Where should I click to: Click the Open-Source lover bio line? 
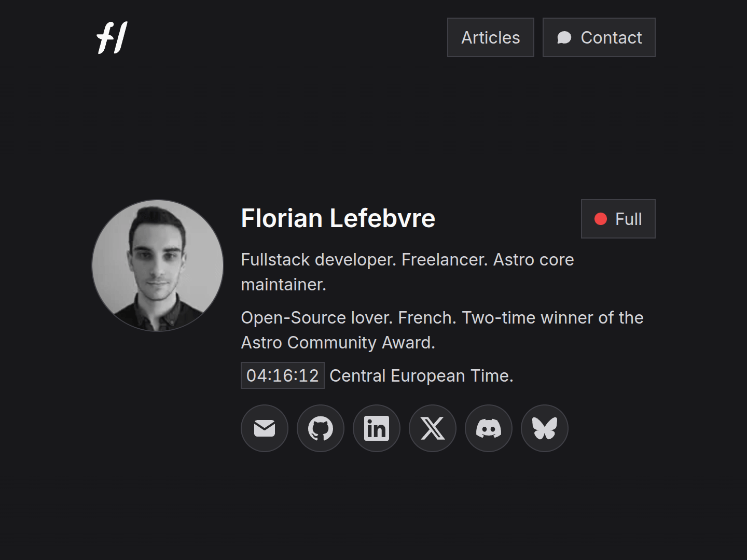coord(442,317)
